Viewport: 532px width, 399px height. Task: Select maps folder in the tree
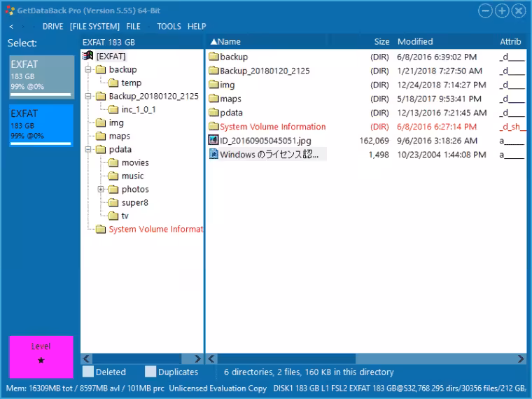pos(120,136)
